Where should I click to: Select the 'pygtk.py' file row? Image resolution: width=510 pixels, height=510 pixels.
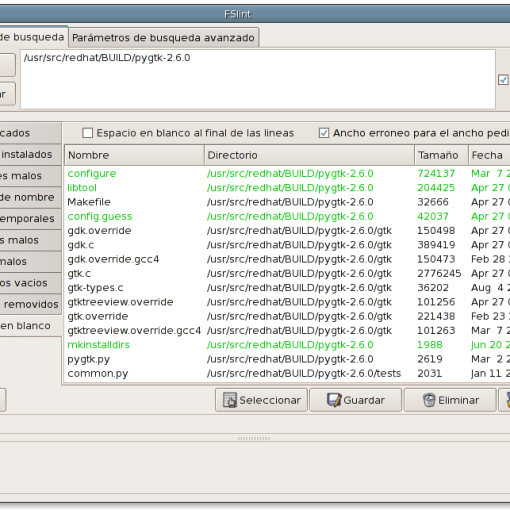tap(287, 359)
